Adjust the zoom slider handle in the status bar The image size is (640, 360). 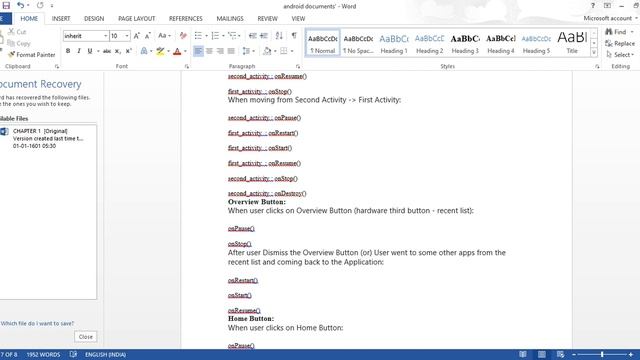602,354
